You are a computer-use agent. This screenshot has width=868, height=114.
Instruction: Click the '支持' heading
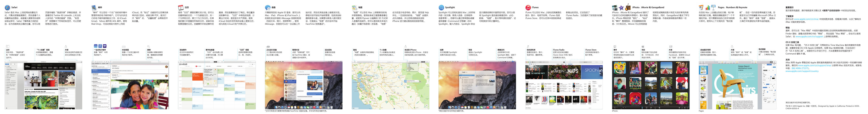pos(788,60)
